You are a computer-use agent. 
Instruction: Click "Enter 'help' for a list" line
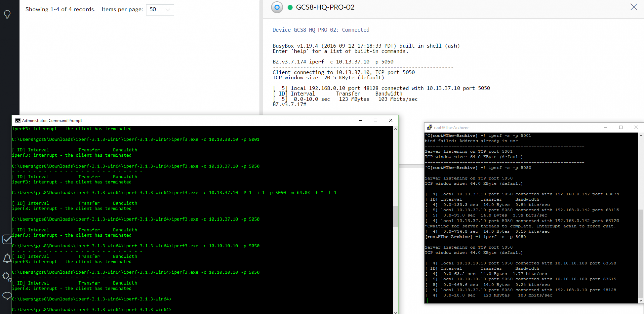pos(340,51)
